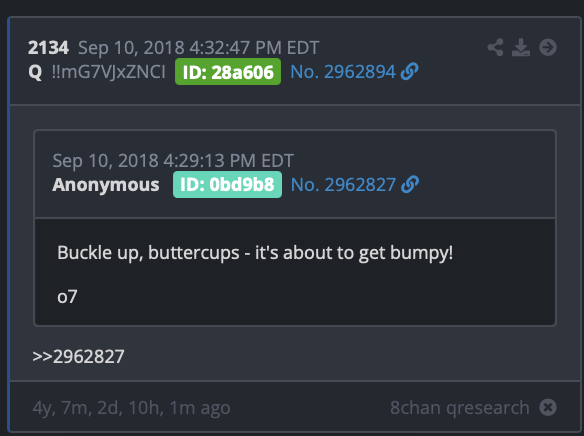Click the tripcode !!mG7VJxZNCI
Image resolution: width=584 pixels, height=436 pixels.
(x=108, y=72)
